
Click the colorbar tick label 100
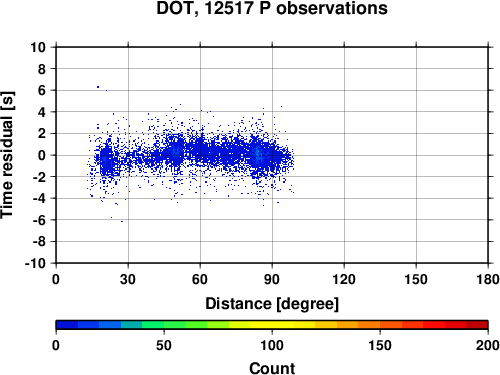coord(272,345)
